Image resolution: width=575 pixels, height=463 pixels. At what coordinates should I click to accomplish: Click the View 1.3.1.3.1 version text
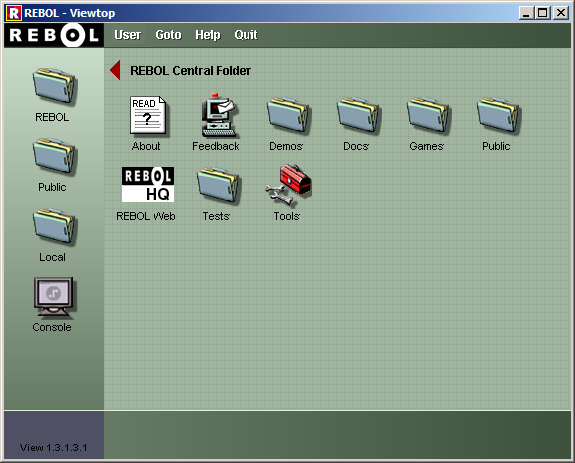tap(54, 448)
